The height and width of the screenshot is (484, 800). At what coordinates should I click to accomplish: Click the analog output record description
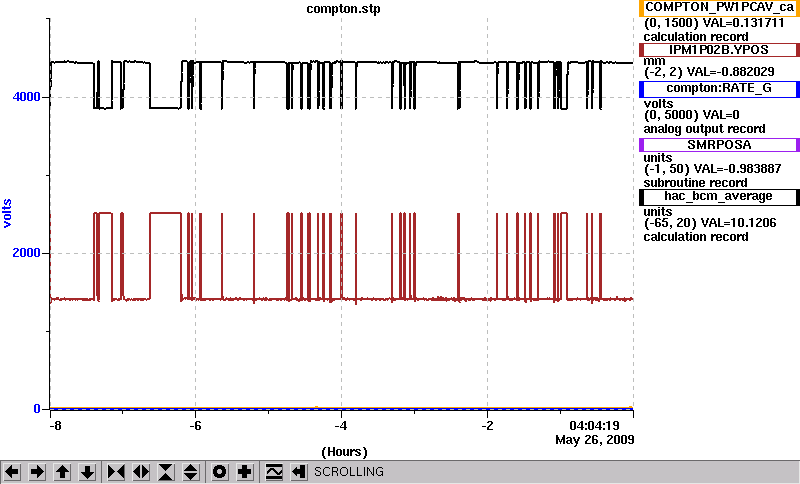pos(705,129)
